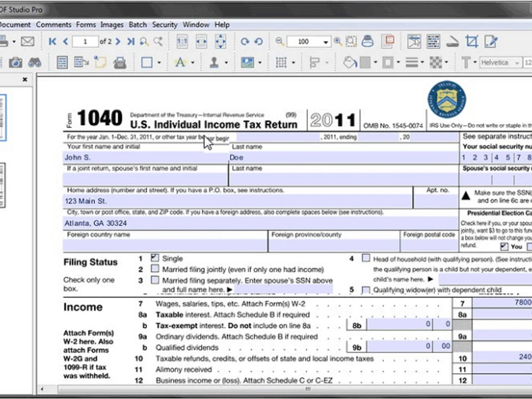Expand the image tool options arrow

point(261,62)
